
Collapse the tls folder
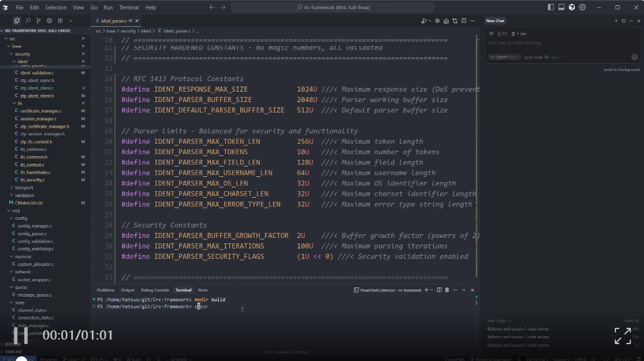20,103
